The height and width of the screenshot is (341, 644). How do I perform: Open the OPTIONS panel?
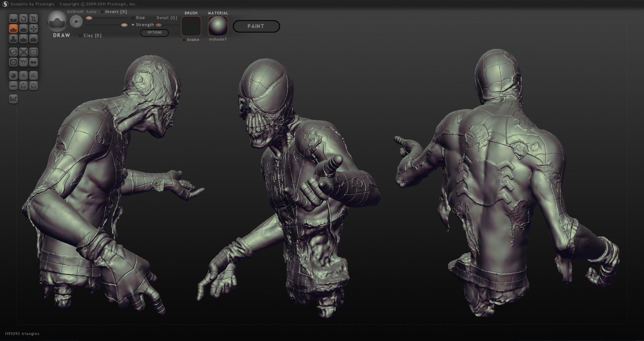click(154, 32)
